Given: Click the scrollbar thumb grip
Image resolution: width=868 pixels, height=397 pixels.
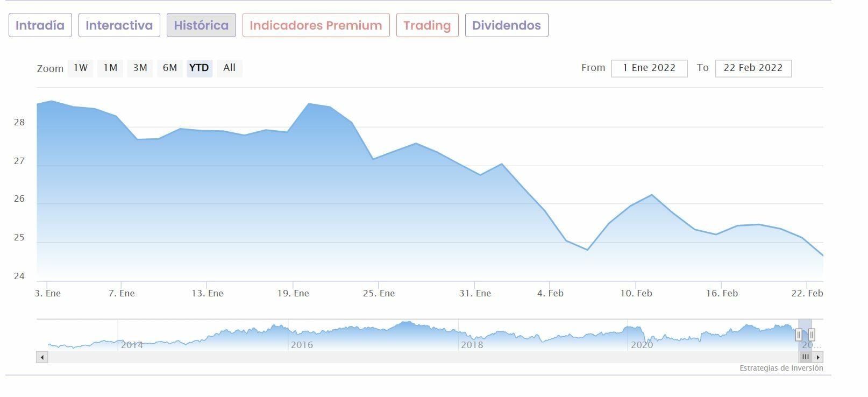Looking at the screenshot, I should (x=805, y=357).
